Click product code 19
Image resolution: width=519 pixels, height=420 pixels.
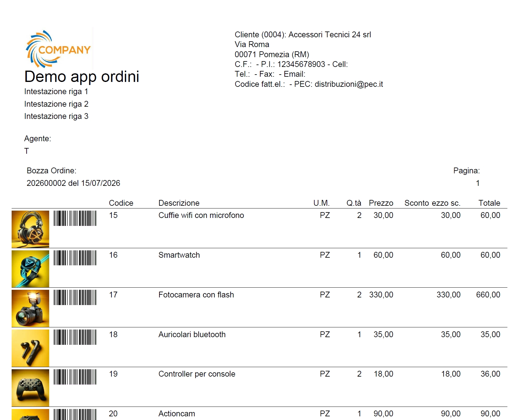[113, 374]
